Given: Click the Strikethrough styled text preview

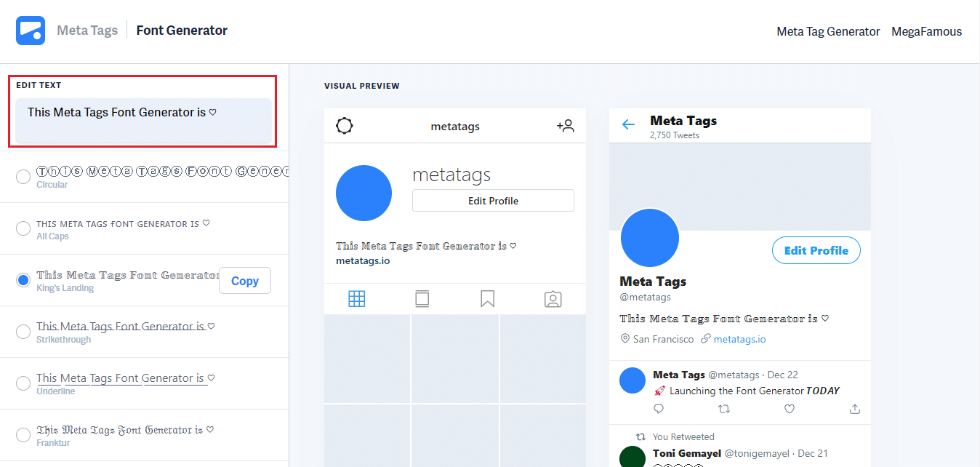Looking at the screenshot, I should point(126,327).
